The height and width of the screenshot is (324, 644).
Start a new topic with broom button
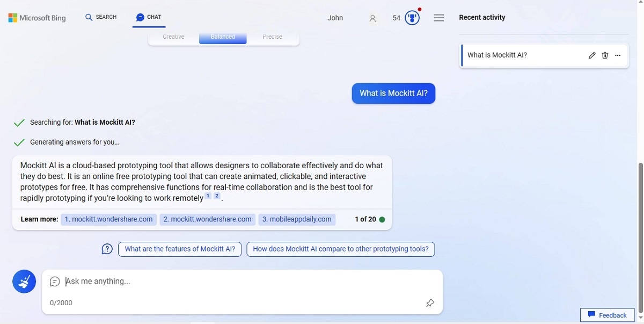[24, 282]
